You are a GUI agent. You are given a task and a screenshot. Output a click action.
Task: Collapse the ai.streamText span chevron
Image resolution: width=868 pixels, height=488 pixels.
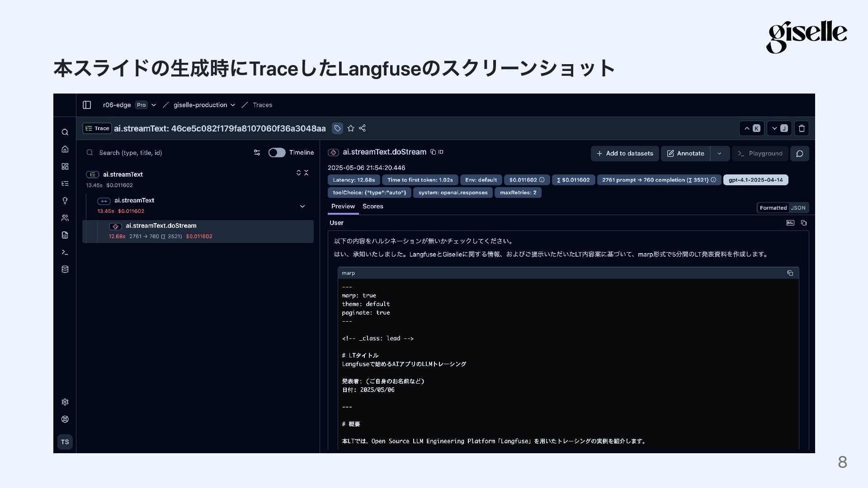click(x=302, y=206)
